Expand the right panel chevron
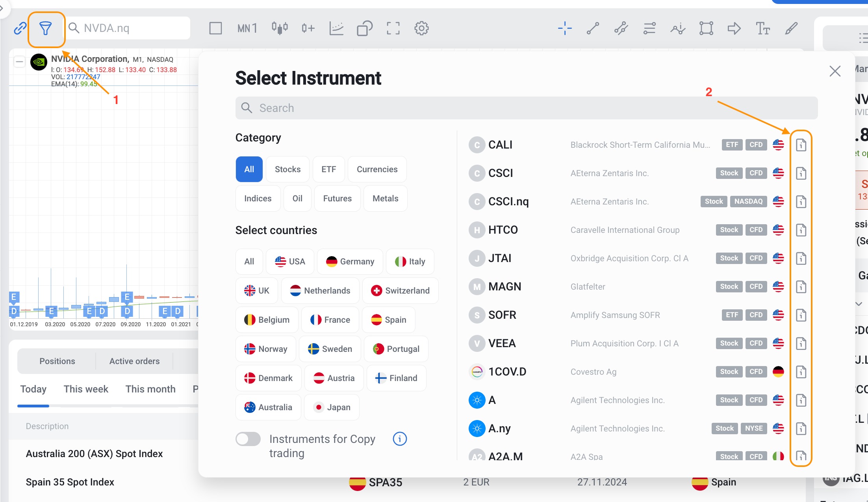This screenshot has height=502, width=868. [x=859, y=304]
